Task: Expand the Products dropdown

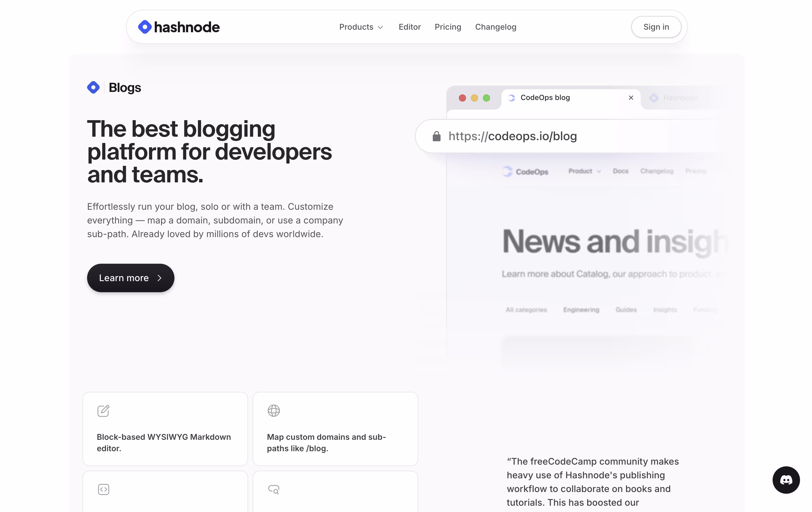Action: point(361,27)
